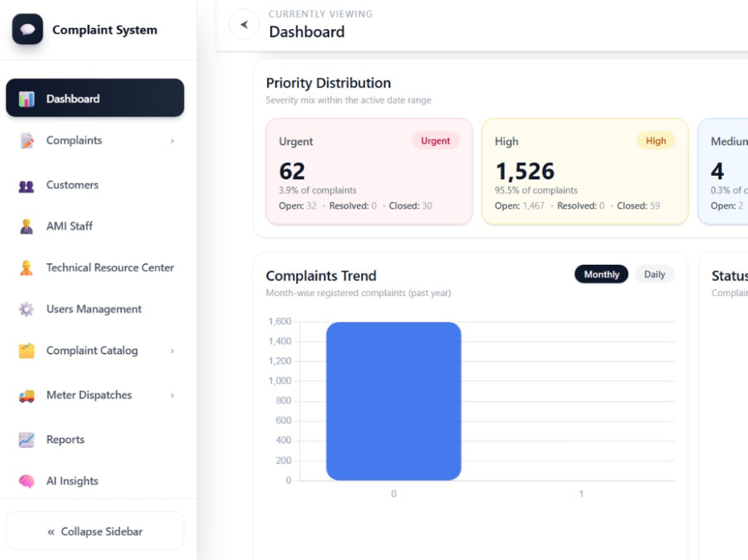
Task: Open the Complaint Catalog label
Action: point(92,351)
